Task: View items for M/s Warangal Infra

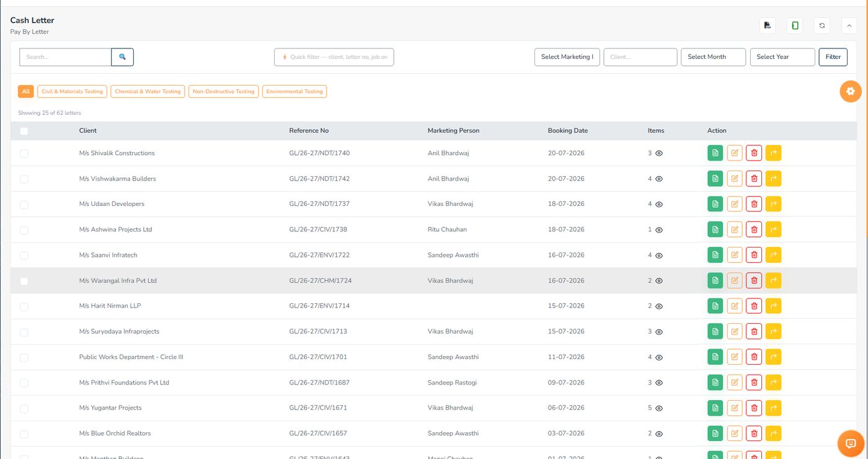Action: point(659,281)
